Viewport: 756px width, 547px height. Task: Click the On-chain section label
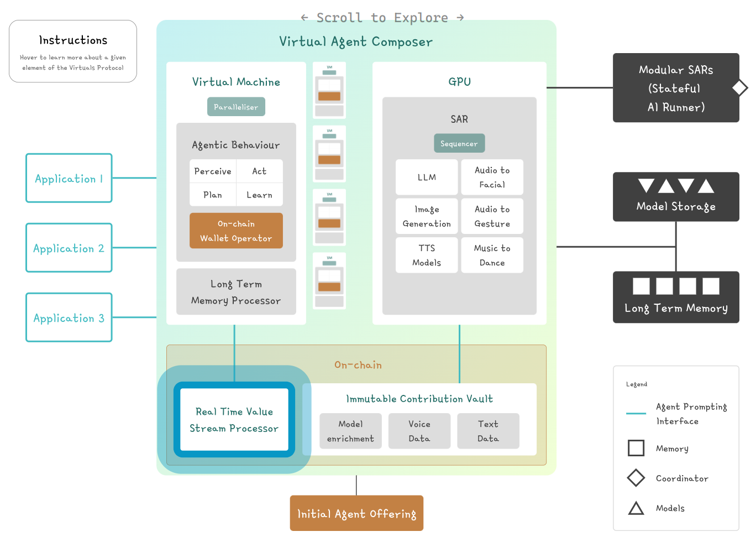[x=358, y=365]
